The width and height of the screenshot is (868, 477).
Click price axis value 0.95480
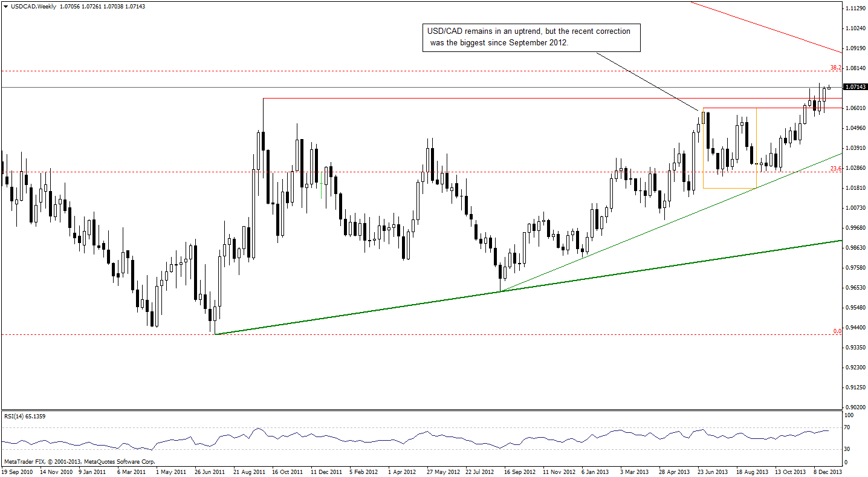point(855,308)
